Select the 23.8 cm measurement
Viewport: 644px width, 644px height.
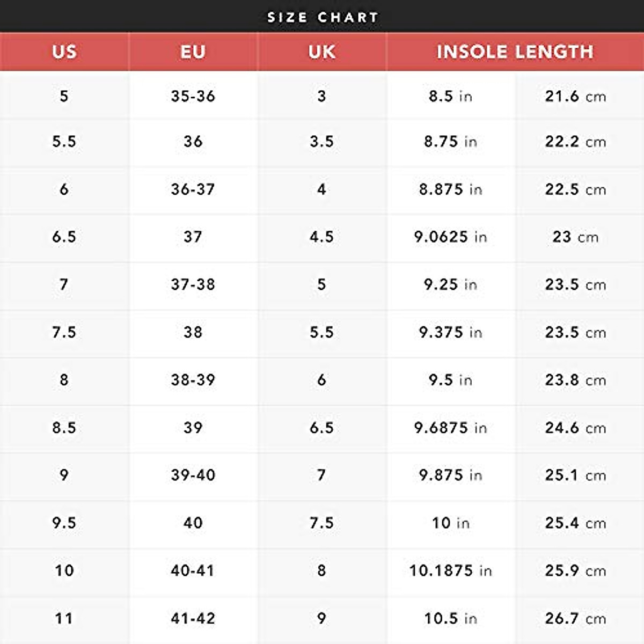point(575,380)
